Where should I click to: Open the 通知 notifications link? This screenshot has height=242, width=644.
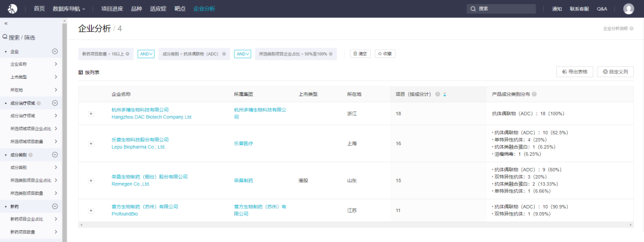coord(557,8)
